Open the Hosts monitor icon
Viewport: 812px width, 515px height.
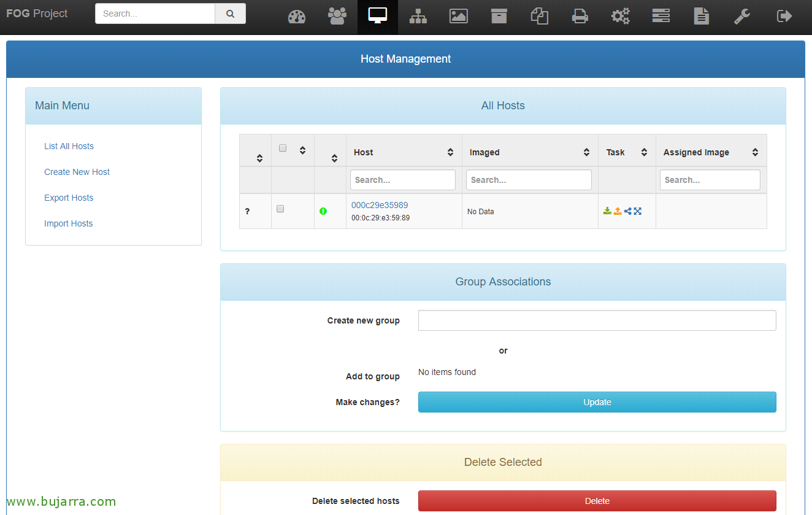pos(378,17)
